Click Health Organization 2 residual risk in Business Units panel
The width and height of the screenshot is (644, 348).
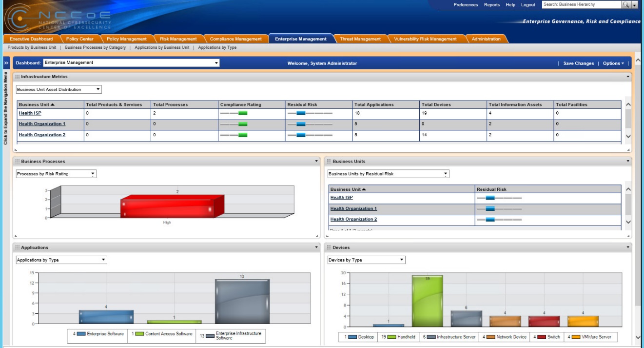click(499, 220)
